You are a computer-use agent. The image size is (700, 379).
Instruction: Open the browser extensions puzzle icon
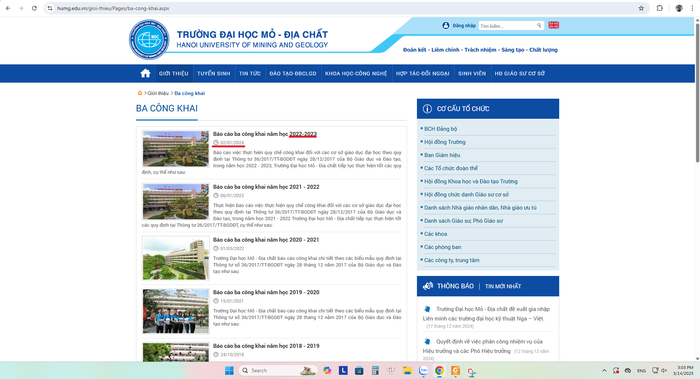click(659, 8)
